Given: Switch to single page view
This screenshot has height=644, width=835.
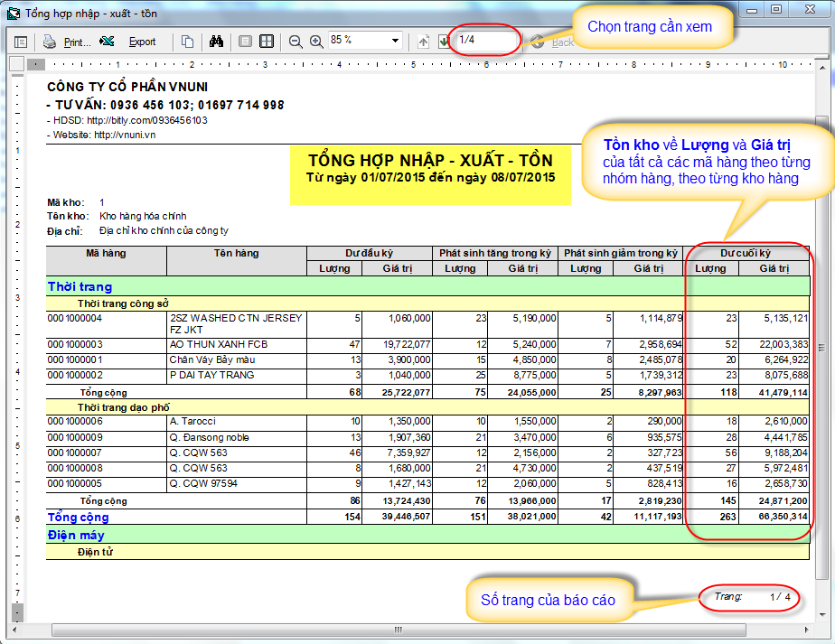Looking at the screenshot, I should click(245, 42).
